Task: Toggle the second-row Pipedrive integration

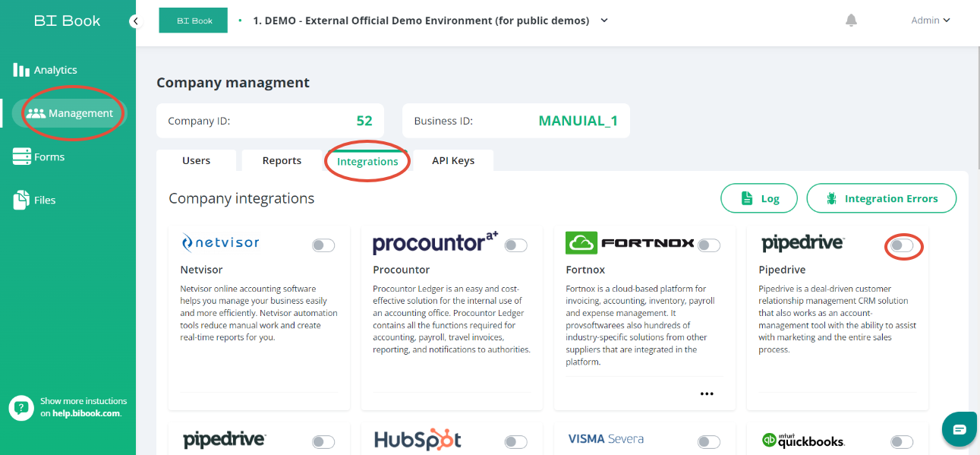Action: pyautogui.click(x=323, y=442)
